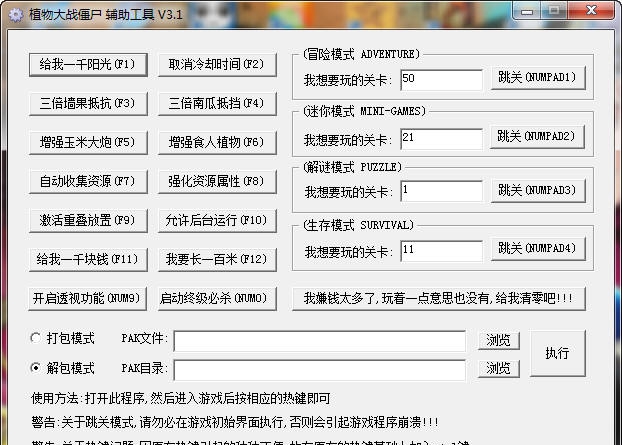Click 浏览 next to PAK文件 field
Screen dimensions: 622x445
499,340
